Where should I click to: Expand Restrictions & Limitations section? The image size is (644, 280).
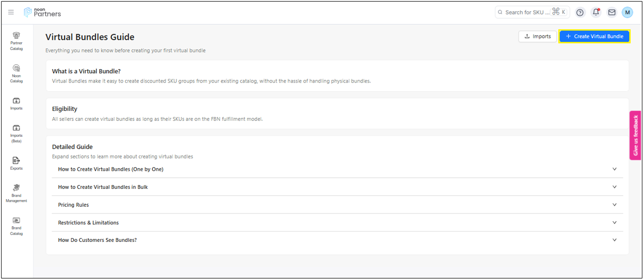[337, 223]
